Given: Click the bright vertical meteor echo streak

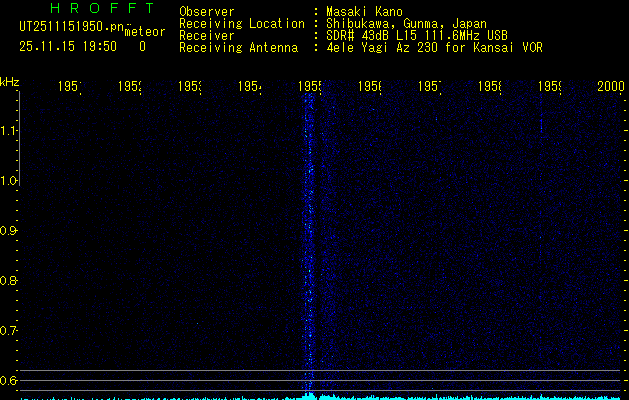Looking at the screenshot, I should [309, 243].
